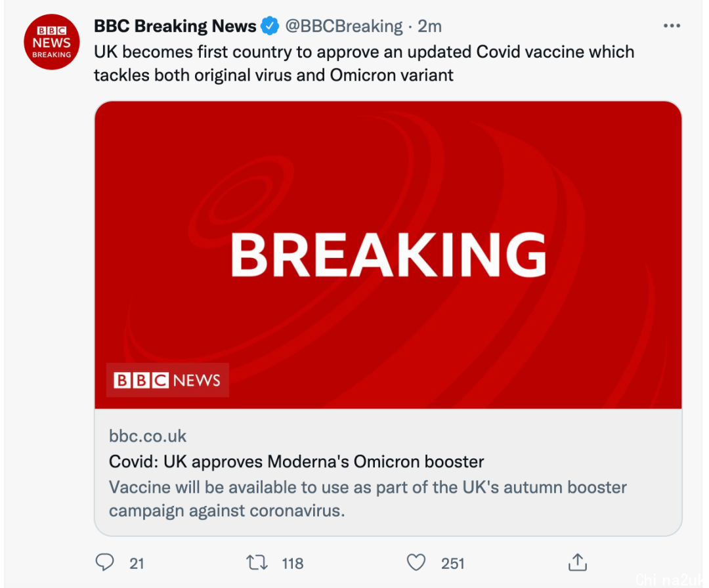Click the tweet text about updated Covid vaccine
This screenshot has height=588, width=709.
(364, 63)
